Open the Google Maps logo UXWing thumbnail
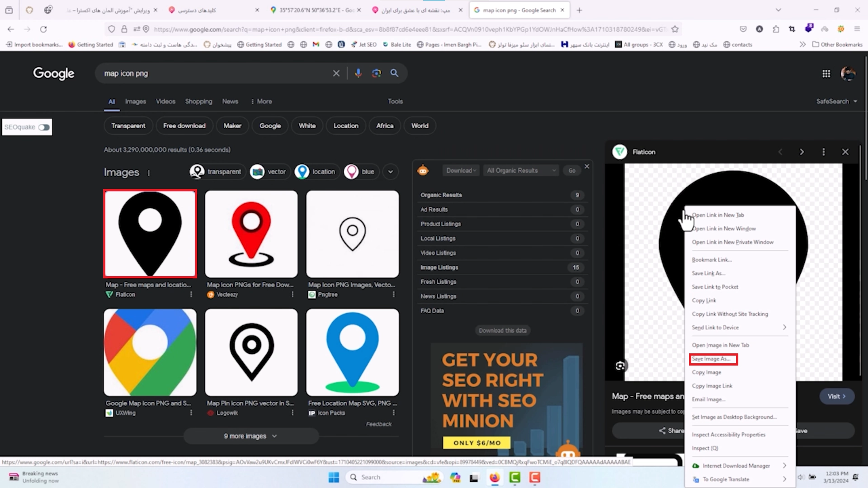Viewport: 868px width, 488px height. [x=150, y=352]
